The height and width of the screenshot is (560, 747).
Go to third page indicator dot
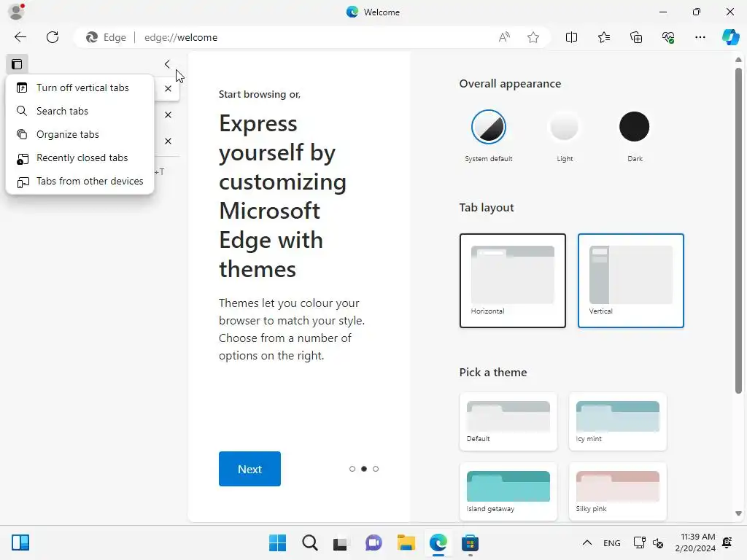376,469
